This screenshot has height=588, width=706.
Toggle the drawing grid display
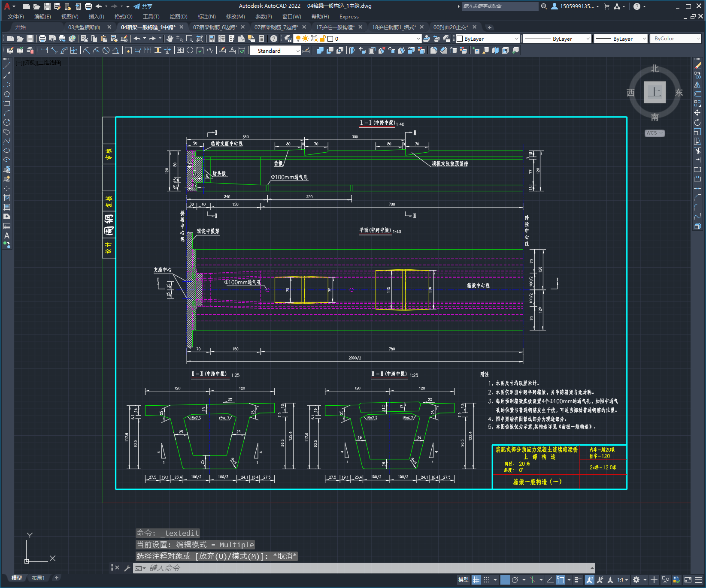pos(476,580)
